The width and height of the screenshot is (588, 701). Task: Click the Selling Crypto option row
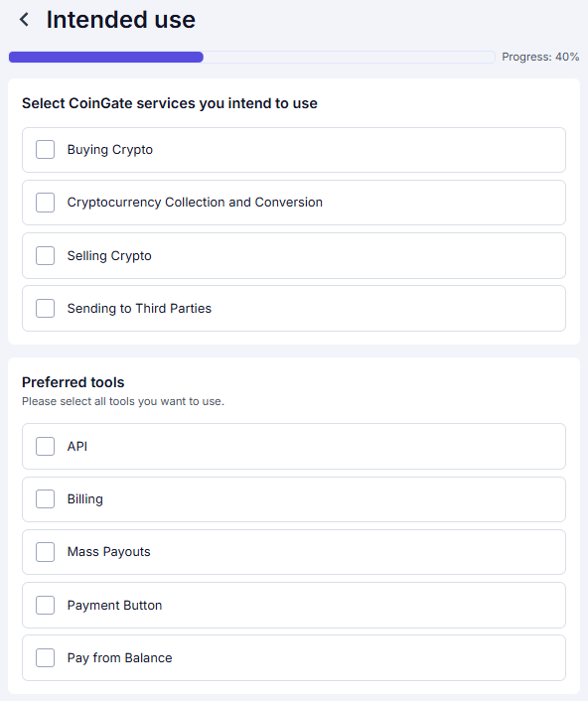coord(294,256)
